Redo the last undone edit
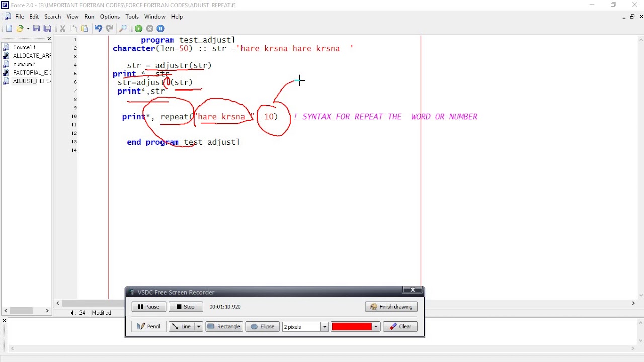 coord(109,29)
